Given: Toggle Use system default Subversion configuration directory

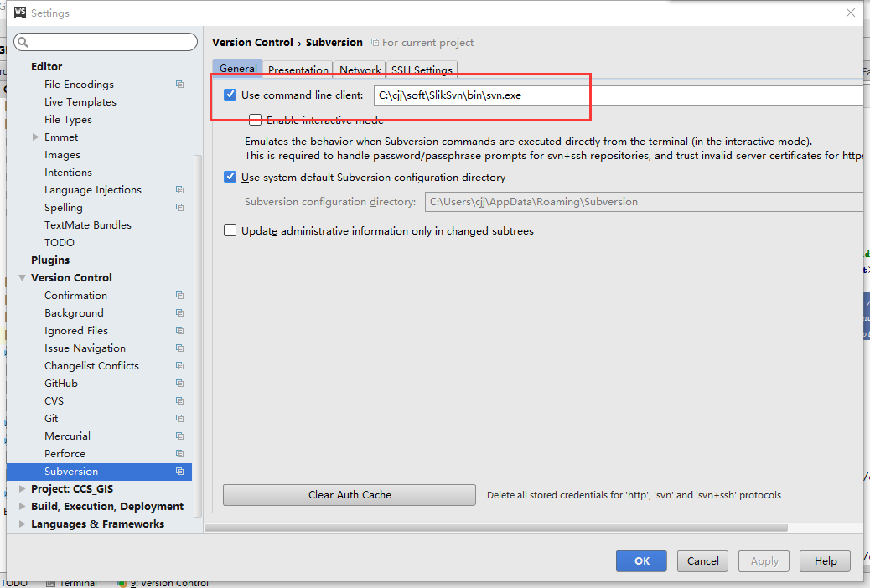Looking at the screenshot, I should pos(230,177).
